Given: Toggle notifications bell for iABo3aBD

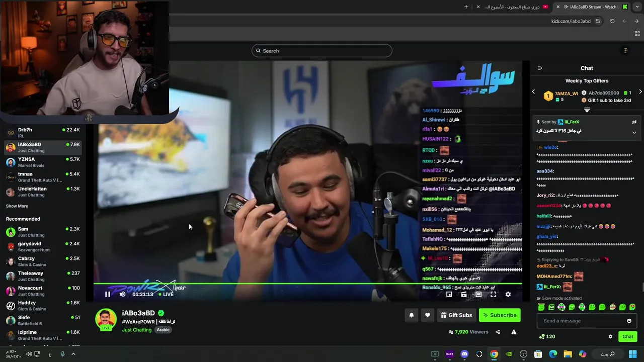Looking at the screenshot, I should 412,315.
